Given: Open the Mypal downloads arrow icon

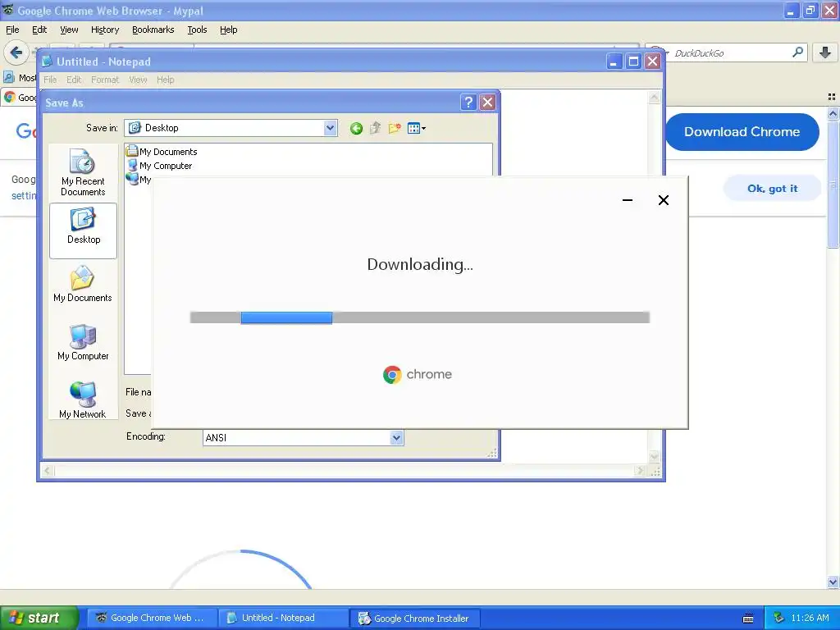Looking at the screenshot, I should coord(825,52).
